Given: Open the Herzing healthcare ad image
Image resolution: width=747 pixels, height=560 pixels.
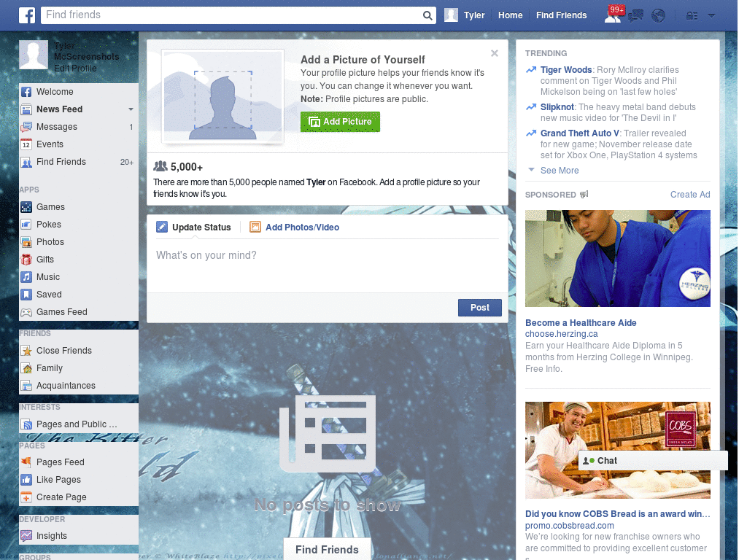Looking at the screenshot, I should 617,259.
